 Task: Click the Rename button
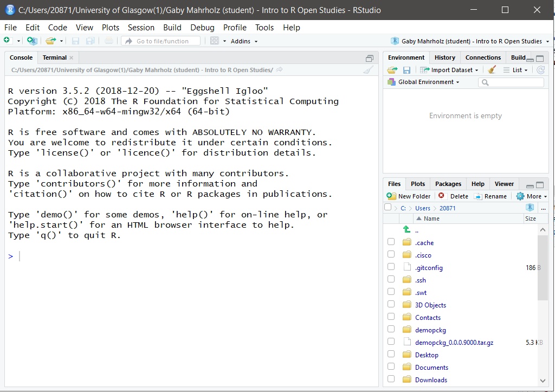[x=491, y=196]
